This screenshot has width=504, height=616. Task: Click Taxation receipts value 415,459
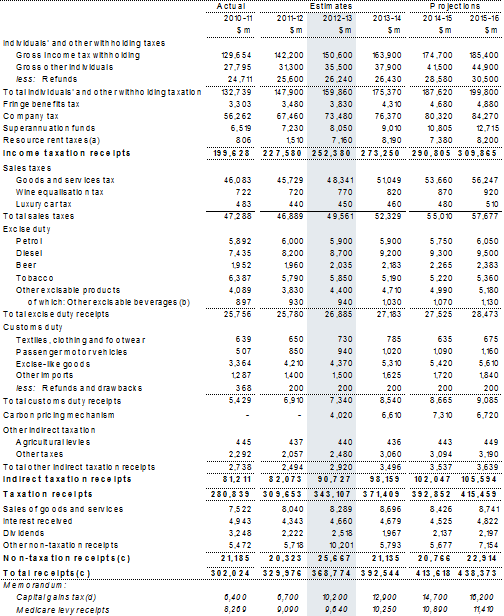point(479,494)
